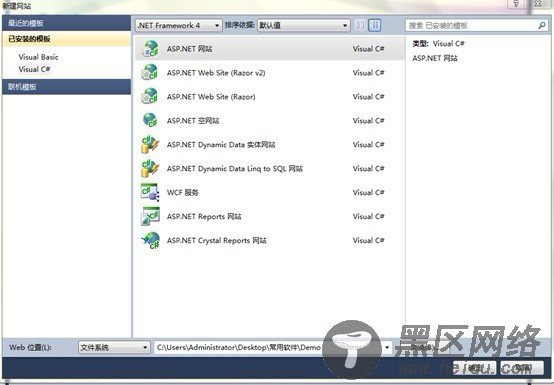Select Dynamic Data Linq to SQL icon

(150, 168)
